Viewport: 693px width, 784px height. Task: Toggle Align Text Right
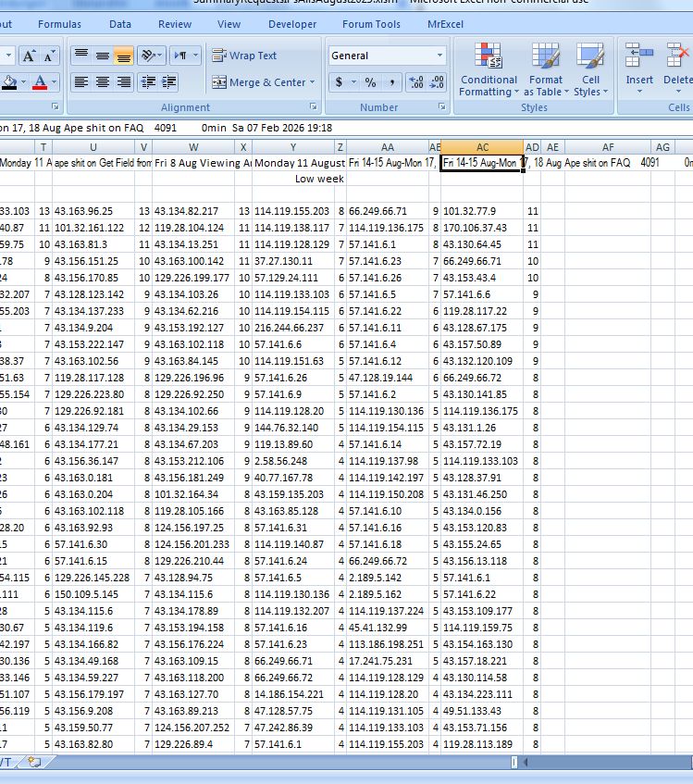pyautogui.click(x=123, y=82)
